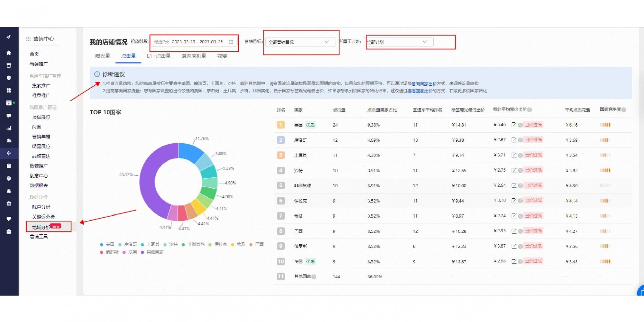This screenshot has height=322, width=644.
Task: Open the date range picker 2023-03-19 - 2023-03-25
Action: (194, 42)
